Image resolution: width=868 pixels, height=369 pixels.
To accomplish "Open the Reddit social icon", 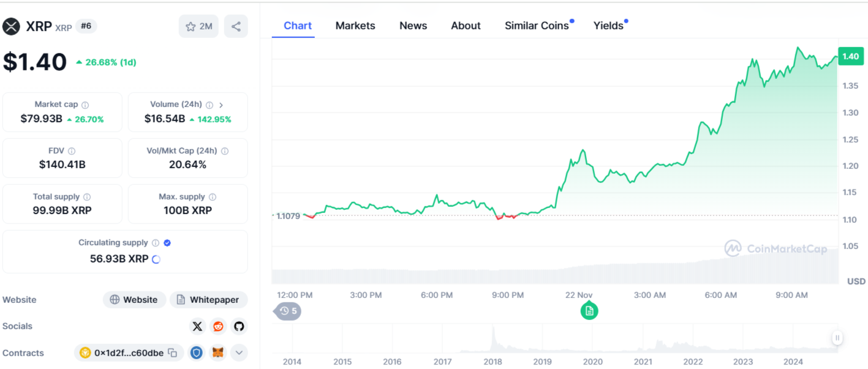I will coord(218,326).
